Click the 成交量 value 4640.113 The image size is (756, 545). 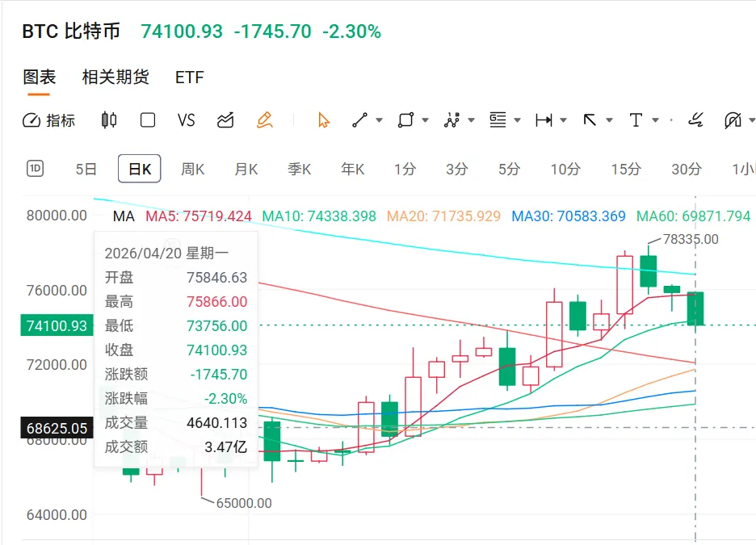tap(217, 422)
